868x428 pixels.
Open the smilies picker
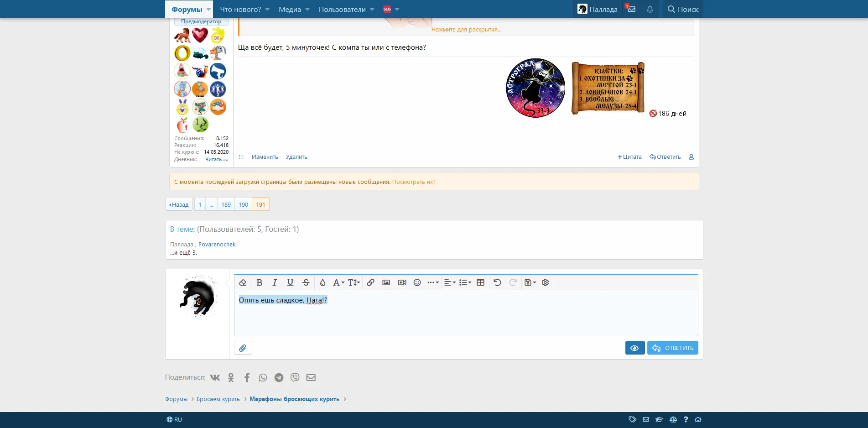417,282
